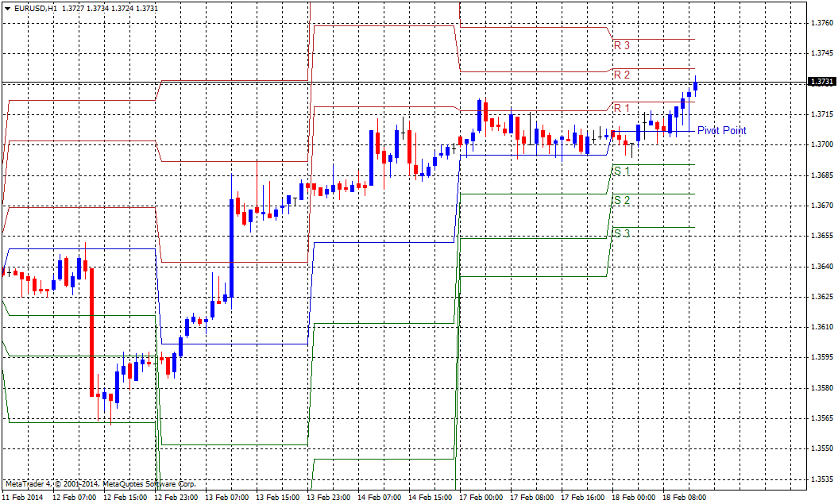Image resolution: width=838 pixels, height=504 pixels.
Task: Click the 1.3745 price axis label
Action: pos(822,53)
